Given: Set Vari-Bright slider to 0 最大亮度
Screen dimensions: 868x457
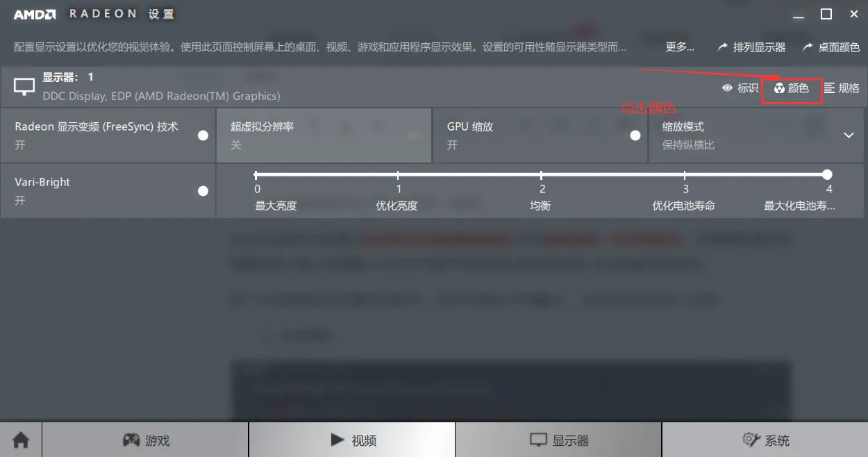Looking at the screenshot, I should pos(256,175).
